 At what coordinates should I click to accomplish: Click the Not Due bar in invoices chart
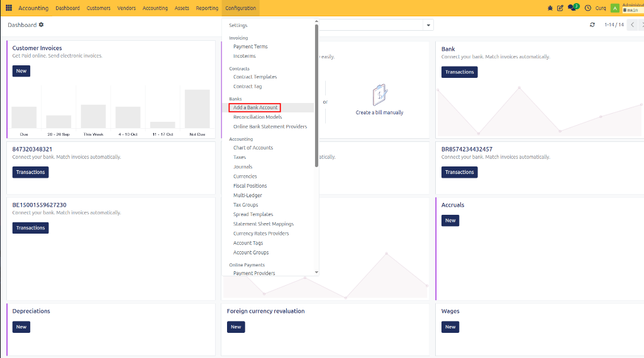(x=197, y=109)
